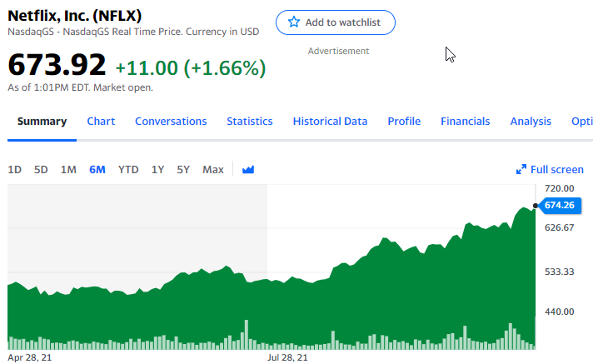This screenshot has height=364, width=593.
Task: Open the Profile tab
Action: 404,121
